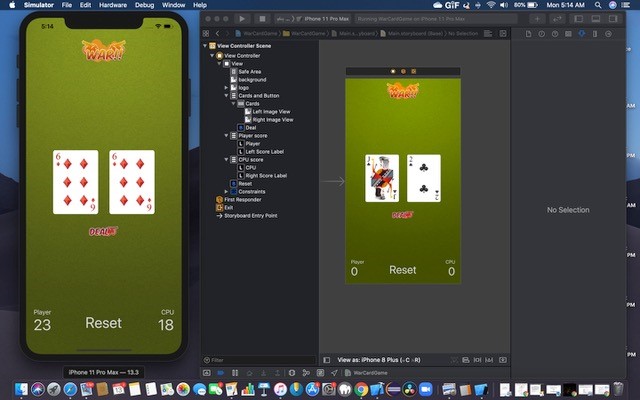
Task: Expand the logo item in outline
Action: pos(226,87)
